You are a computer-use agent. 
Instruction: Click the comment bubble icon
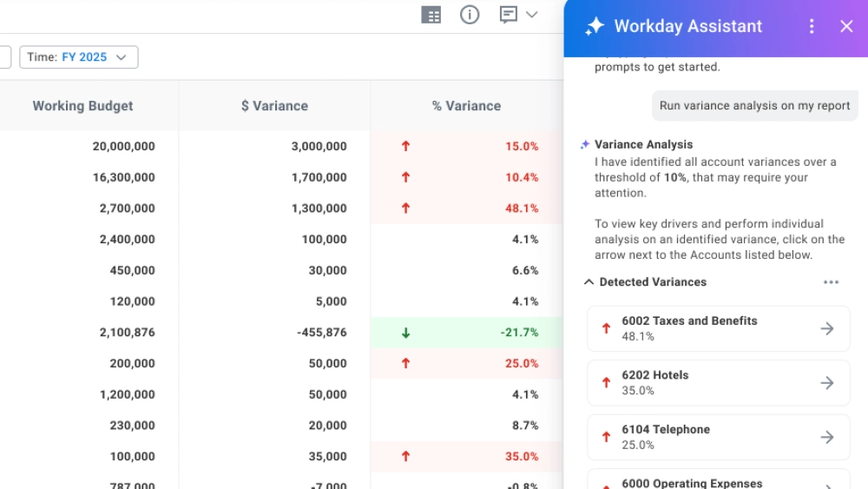pyautogui.click(x=509, y=15)
